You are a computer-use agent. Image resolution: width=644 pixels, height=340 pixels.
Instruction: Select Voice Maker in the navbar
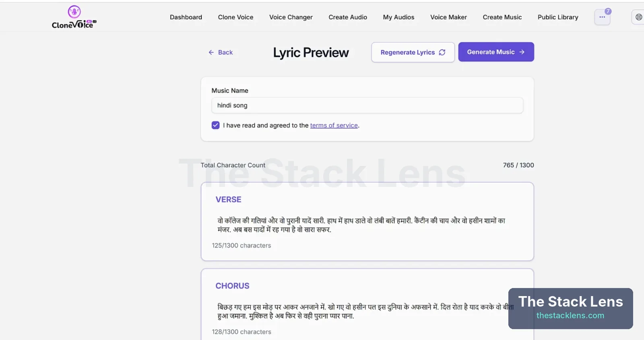point(449,17)
